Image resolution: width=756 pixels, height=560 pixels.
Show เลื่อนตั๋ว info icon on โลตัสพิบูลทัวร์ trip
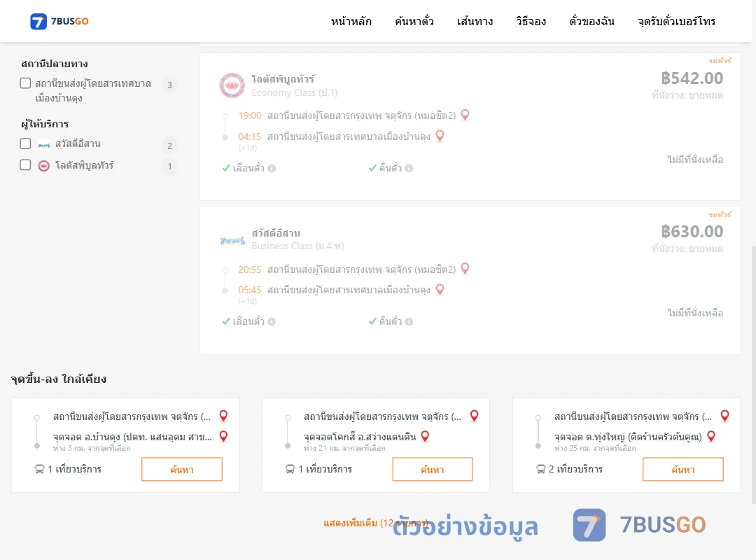272,168
